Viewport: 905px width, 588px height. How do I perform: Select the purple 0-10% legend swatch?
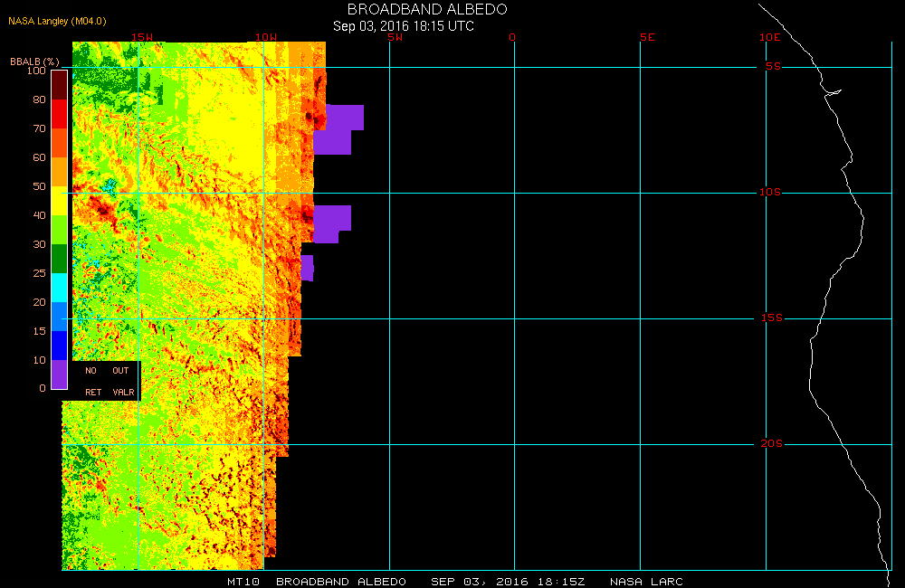tap(59, 375)
